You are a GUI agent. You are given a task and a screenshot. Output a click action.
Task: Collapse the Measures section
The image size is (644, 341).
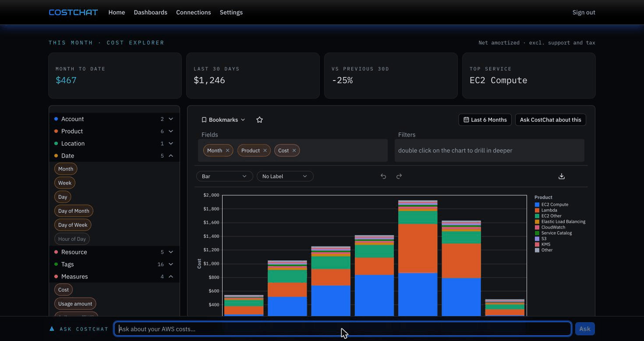tap(114, 276)
